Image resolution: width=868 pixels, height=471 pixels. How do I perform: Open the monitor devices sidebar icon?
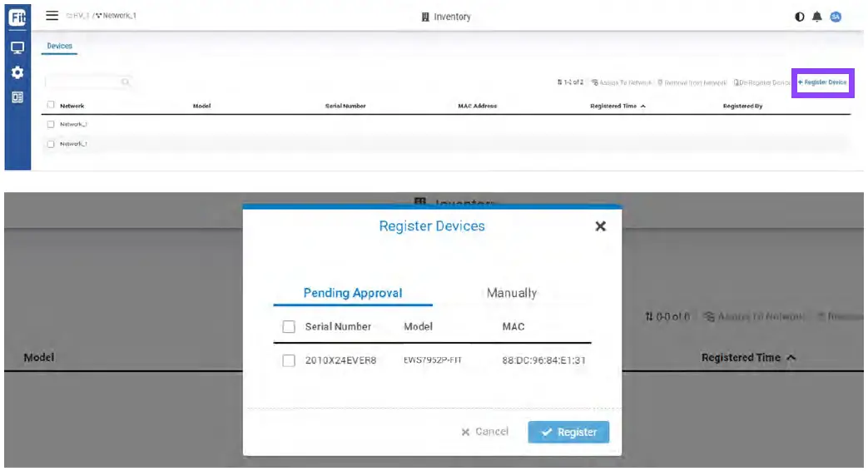[x=17, y=48]
